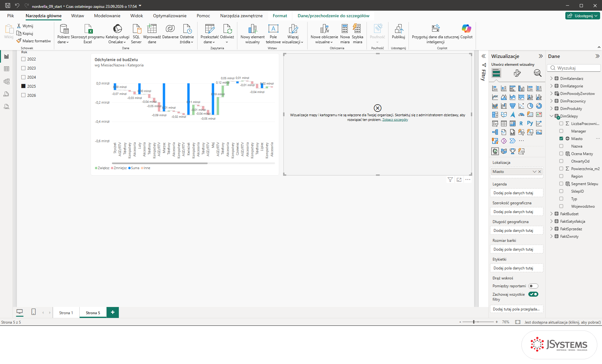
Task: Choose funnel chart visualization
Action: (512, 106)
